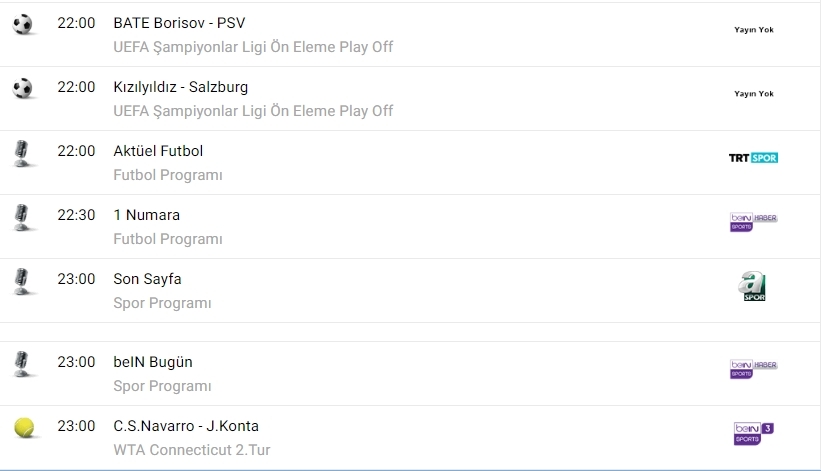Click the A Spor channel logo

point(753,286)
